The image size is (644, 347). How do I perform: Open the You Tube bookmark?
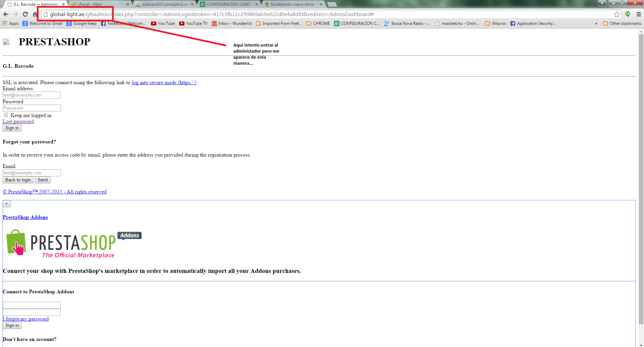tap(163, 23)
